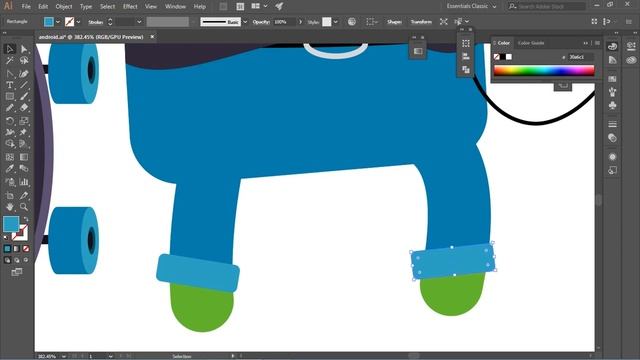Open the control bar fill color dropdown
Screen dimensions: 640x360
pyautogui.click(x=58, y=22)
